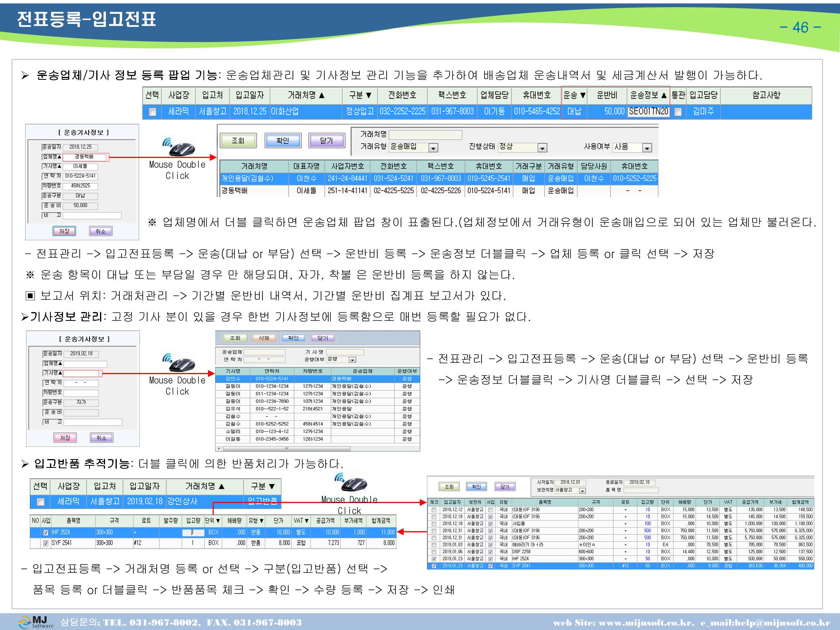Screen dimensions: 840x630
Task: Click 닫기 button in return tracking popup
Action: pos(505,487)
